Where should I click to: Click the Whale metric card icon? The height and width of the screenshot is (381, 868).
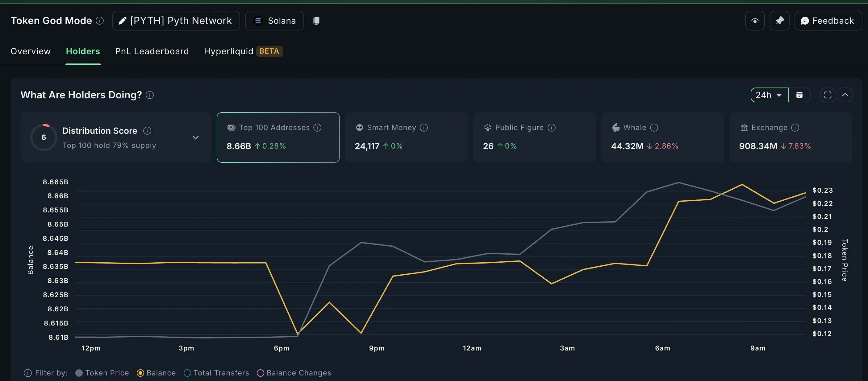click(x=616, y=128)
